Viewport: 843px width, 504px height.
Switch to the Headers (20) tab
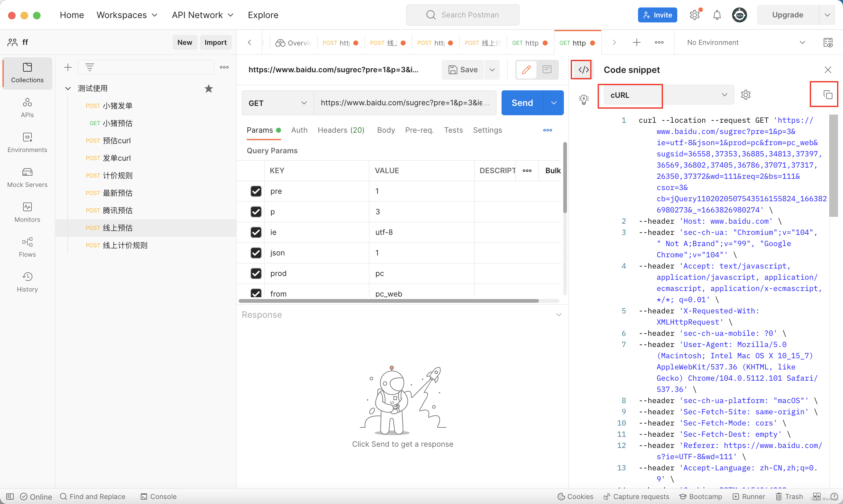pyautogui.click(x=341, y=130)
